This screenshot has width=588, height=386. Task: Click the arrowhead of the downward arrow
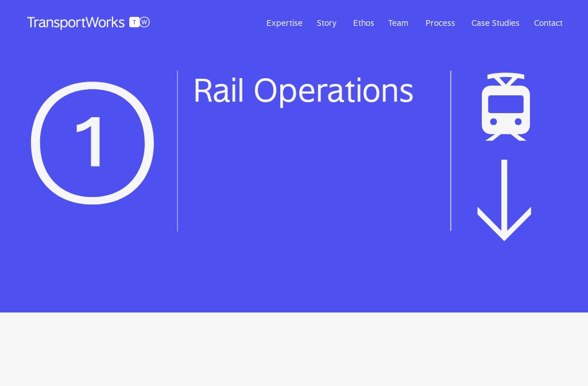(504, 227)
